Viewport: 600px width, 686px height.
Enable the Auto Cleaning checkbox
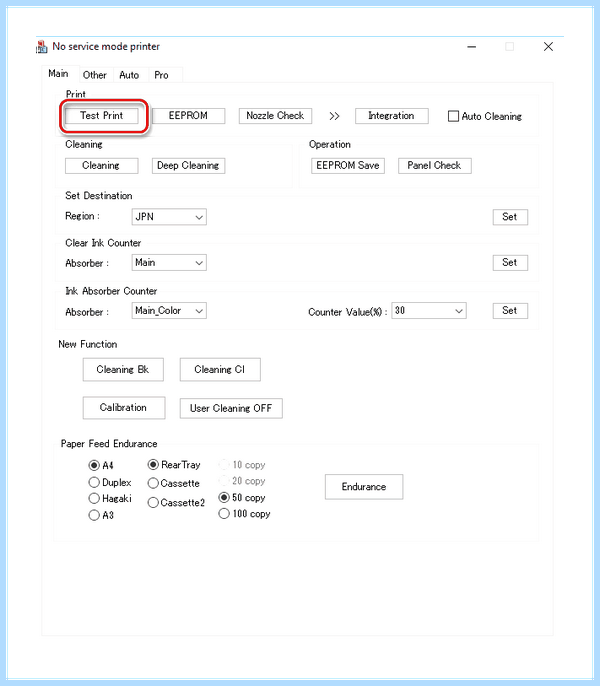453,116
